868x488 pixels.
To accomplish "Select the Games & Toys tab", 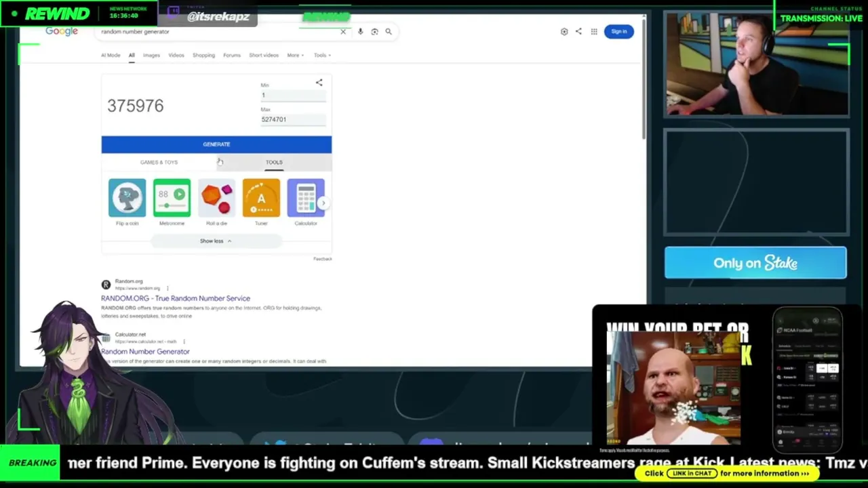I will (159, 162).
